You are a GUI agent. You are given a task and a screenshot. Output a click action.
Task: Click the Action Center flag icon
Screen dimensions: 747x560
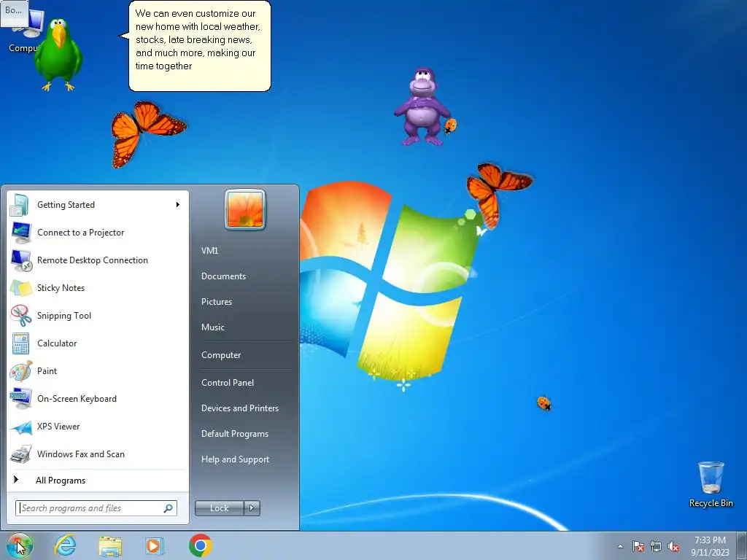coord(638,546)
